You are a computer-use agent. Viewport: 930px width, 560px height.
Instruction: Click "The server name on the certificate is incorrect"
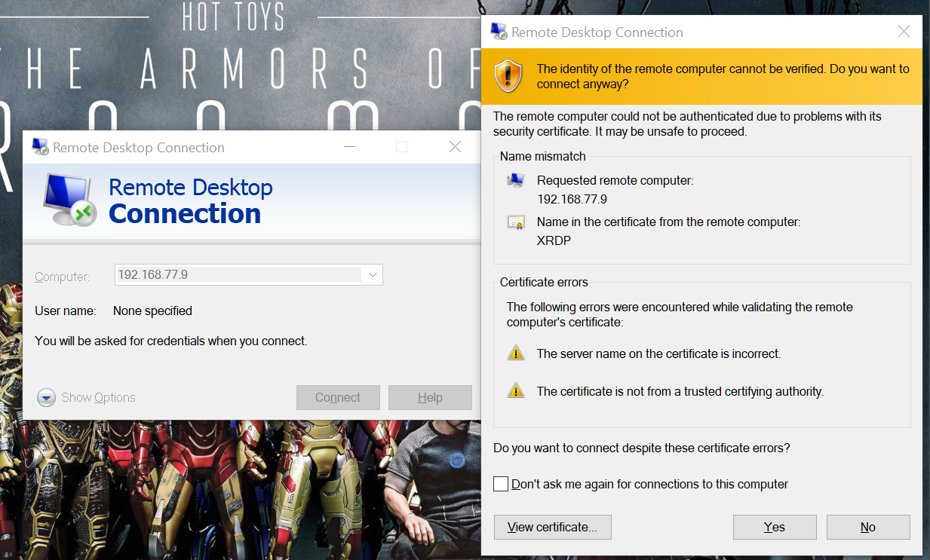click(x=658, y=353)
